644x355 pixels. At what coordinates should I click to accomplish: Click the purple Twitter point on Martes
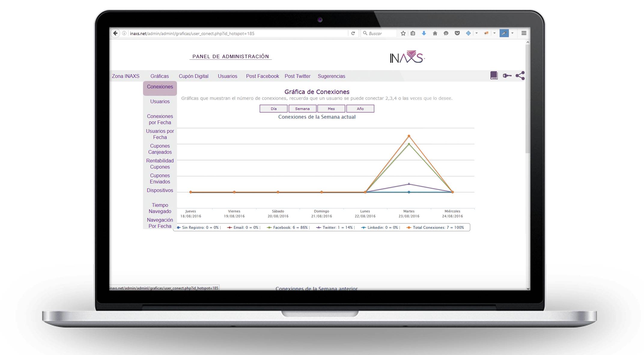coord(409,184)
